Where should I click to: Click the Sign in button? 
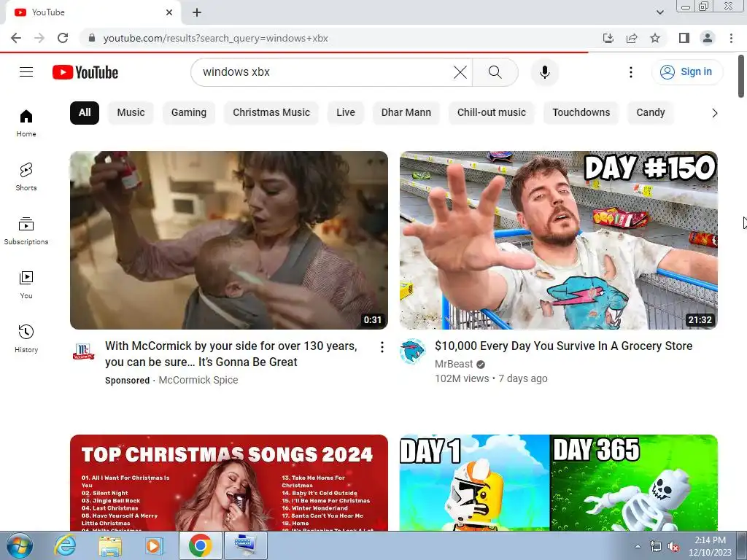tap(687, 72)
